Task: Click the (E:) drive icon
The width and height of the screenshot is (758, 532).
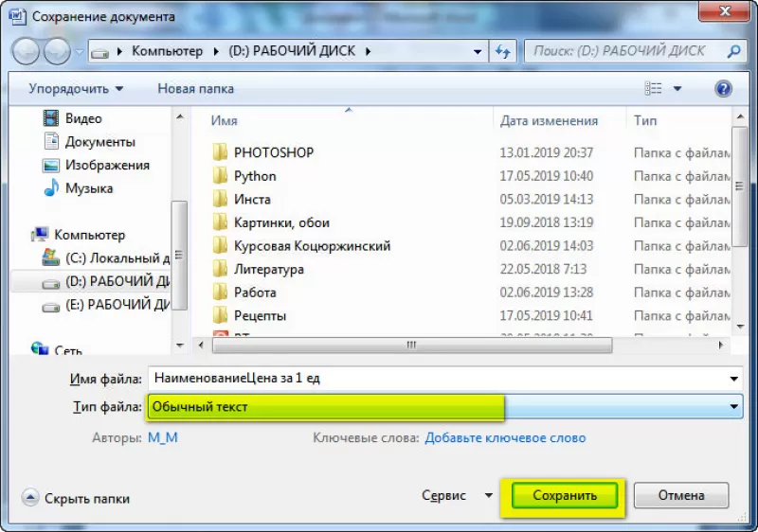Action: click(51, 307)
